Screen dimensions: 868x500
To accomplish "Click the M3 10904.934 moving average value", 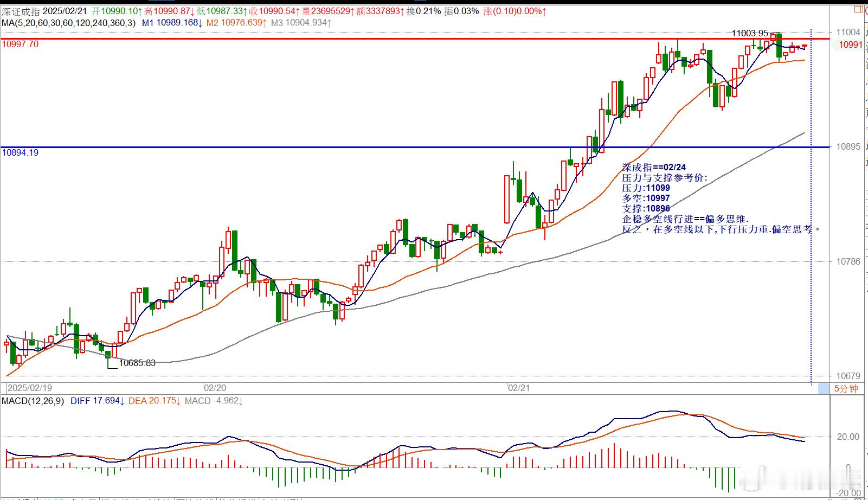I will click(301, 23).
